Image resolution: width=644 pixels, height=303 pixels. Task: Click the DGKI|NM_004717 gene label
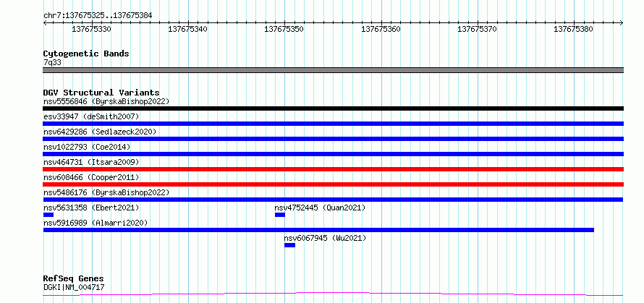pos(74,287)
